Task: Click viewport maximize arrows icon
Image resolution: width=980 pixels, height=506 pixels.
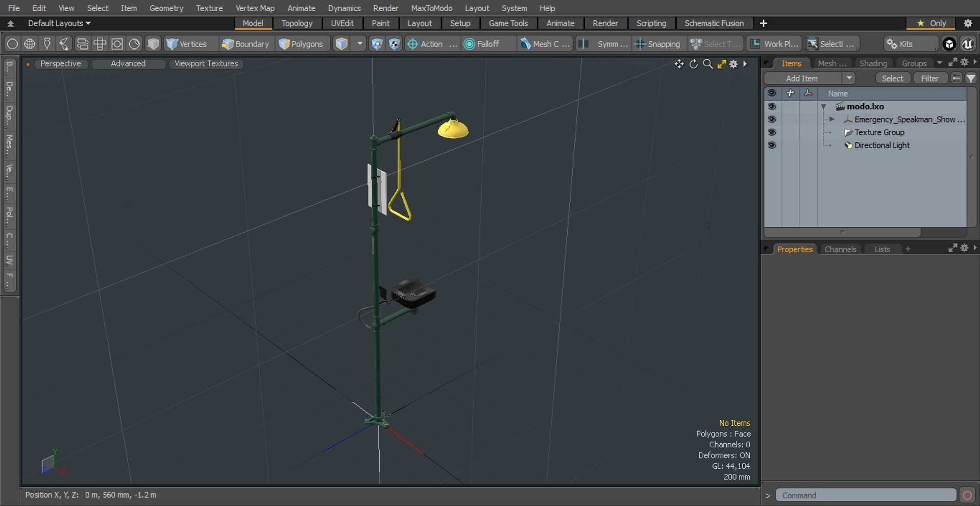Action: [x=721, y=64]
